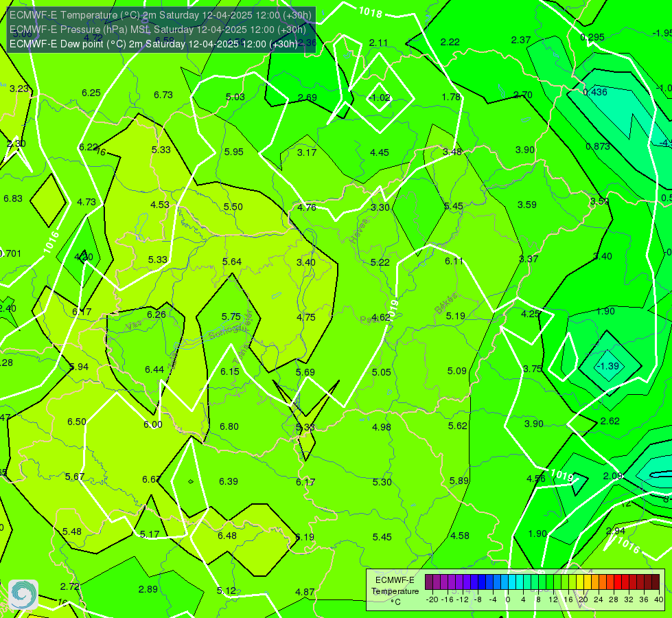
Task: Click the 5.95 map value
Action: pos(234,152)
